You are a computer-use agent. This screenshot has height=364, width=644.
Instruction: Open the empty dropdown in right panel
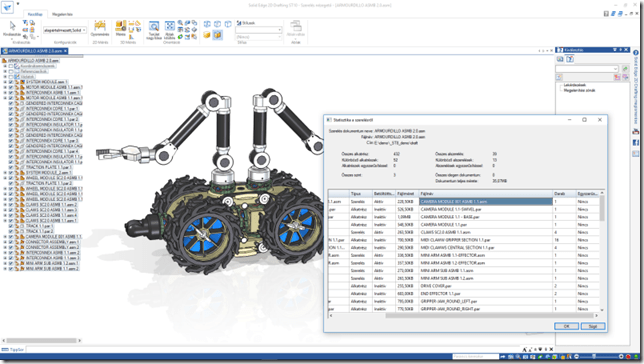coord(586,69)
